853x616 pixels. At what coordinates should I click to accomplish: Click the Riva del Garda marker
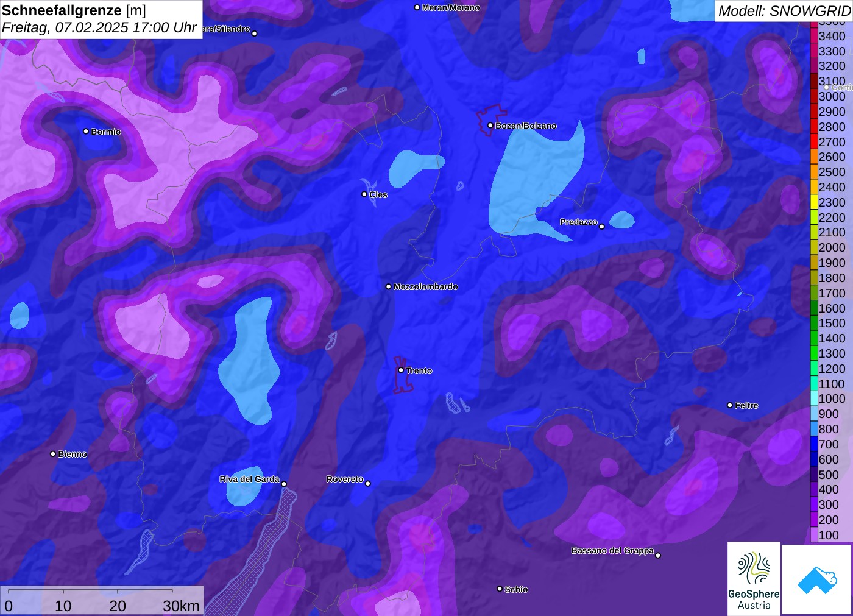click(x=284, y=484)
